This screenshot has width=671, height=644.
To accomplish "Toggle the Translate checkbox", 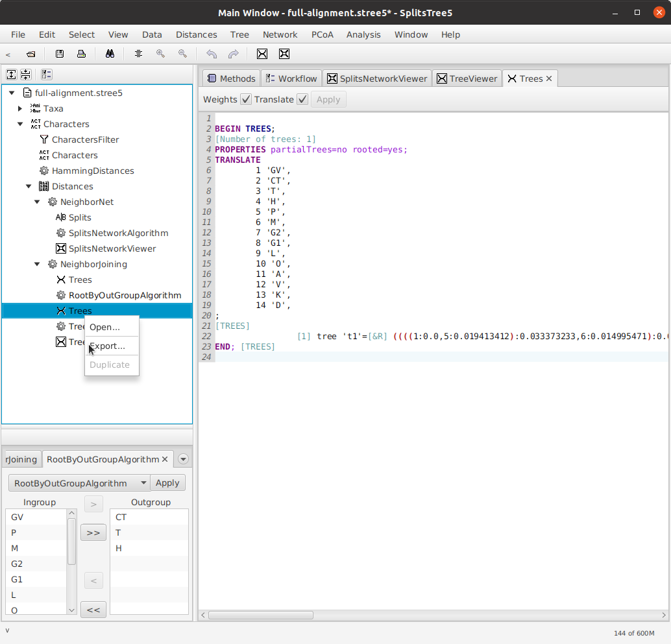I will pos(302,99).
